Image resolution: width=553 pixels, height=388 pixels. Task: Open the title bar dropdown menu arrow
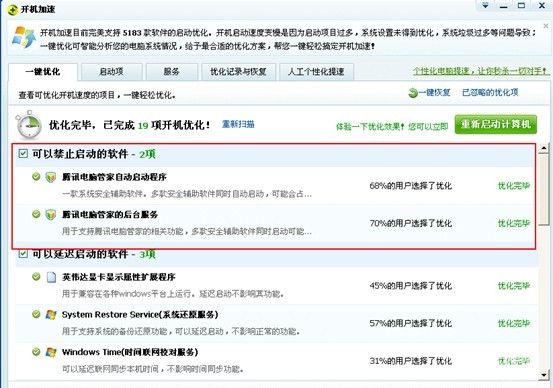(x=486, y=5)
